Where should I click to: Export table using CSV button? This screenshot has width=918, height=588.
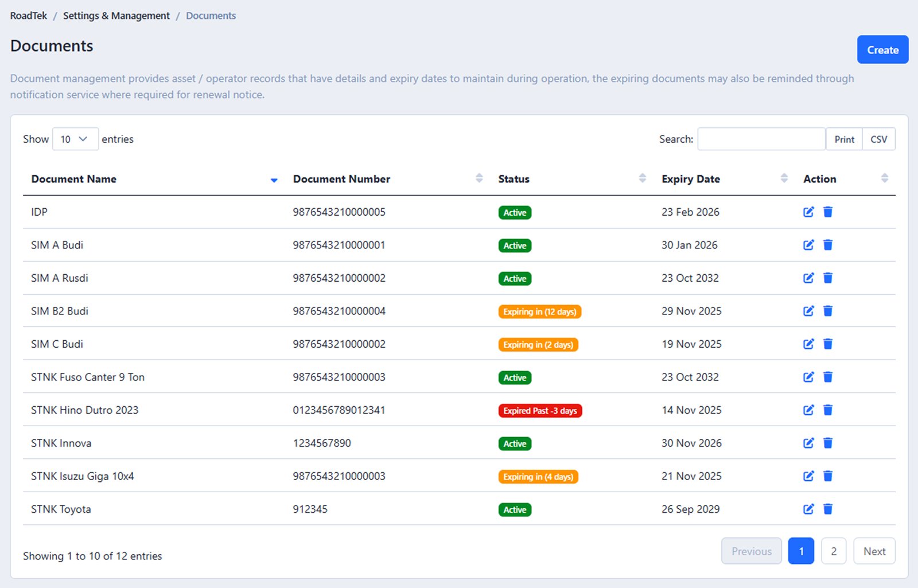pyautogui.click(x=878, y=139)
